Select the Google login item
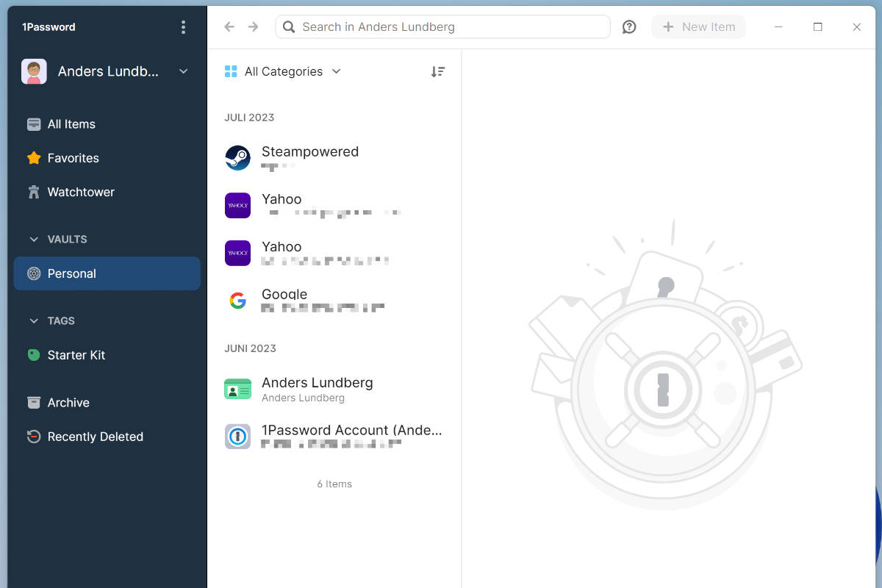 334,300
